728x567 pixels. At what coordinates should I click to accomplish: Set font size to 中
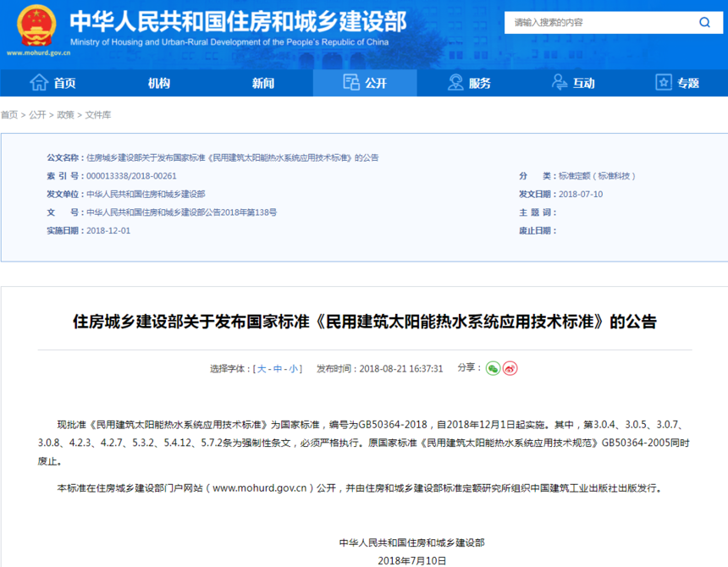[278, 369]
